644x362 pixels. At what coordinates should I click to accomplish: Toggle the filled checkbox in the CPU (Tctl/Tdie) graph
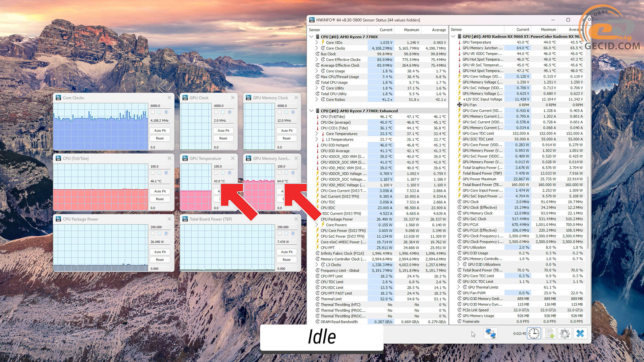coord(166,173)
